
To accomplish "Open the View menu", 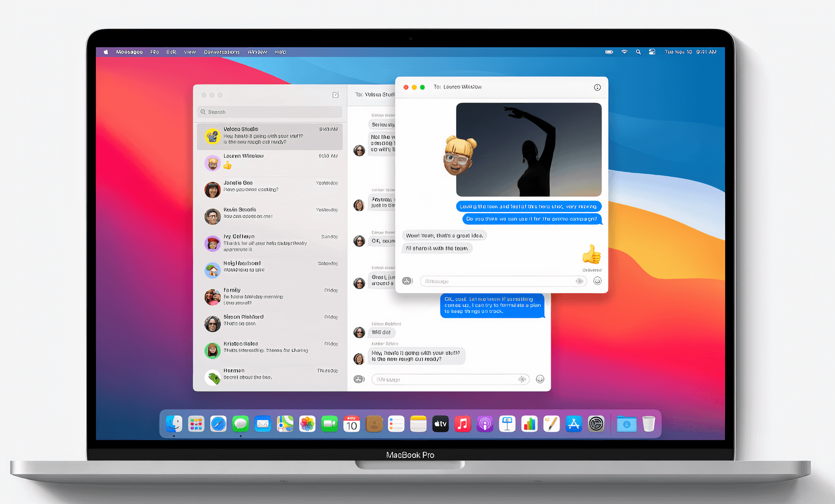I will 190,52.
